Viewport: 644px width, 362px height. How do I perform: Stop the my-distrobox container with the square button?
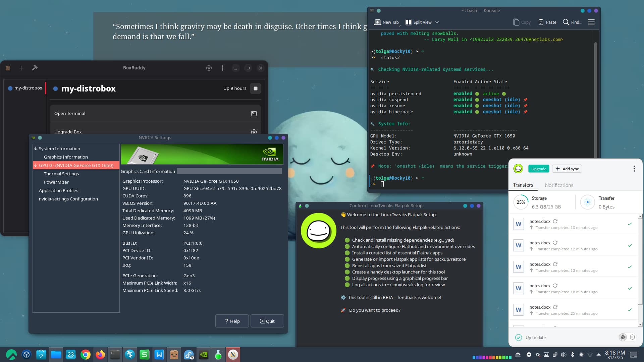256,88
